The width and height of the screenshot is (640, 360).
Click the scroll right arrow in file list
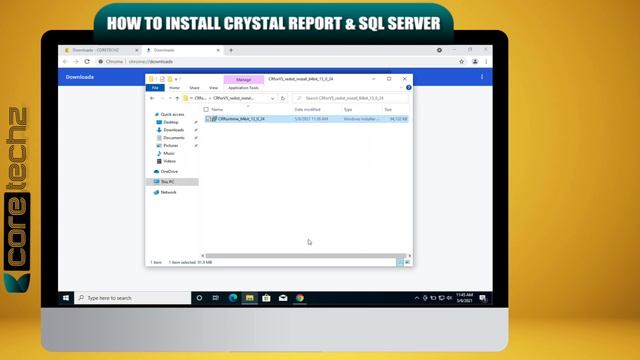click(x=410, y=256)
